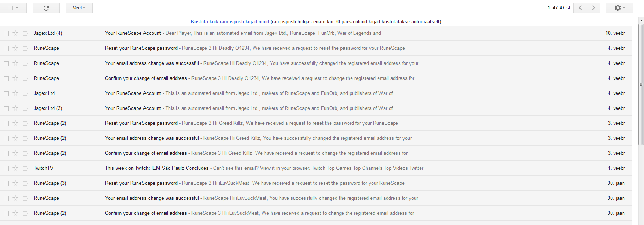Click the refresh icon in toolbar
644x225 pixels.
(46, 8)
